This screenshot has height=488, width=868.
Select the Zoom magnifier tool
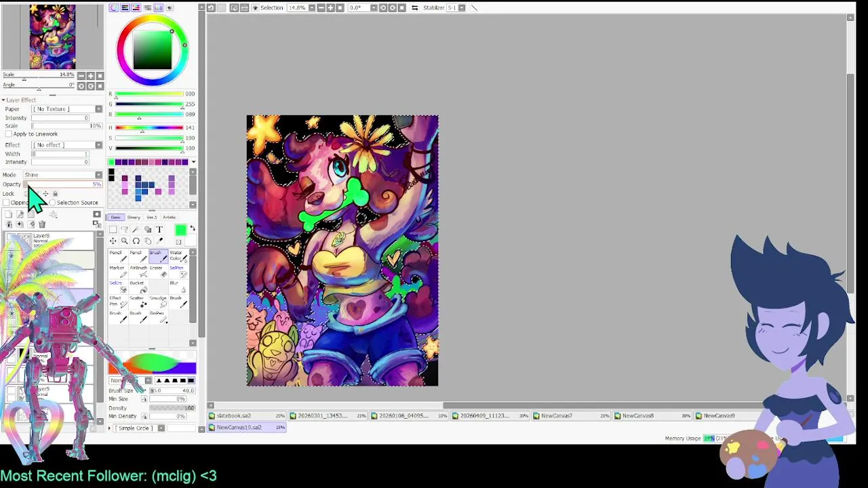(125, 241)
